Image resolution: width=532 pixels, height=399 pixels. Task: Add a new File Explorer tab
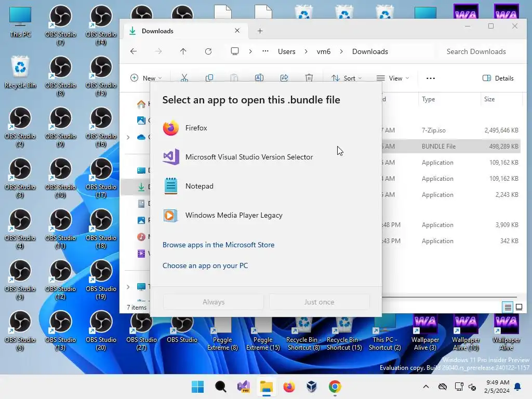(x=260, y=31)
